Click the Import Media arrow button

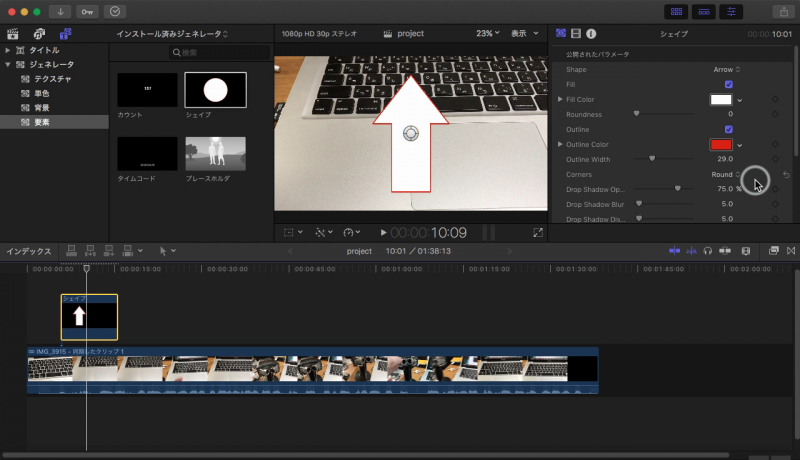[60, 11]
